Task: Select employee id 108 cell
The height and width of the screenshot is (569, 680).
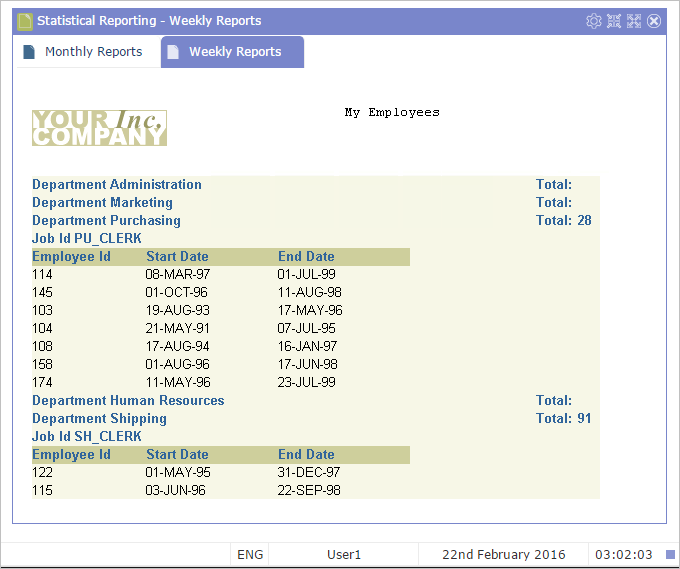Action: tap(42, 347)
